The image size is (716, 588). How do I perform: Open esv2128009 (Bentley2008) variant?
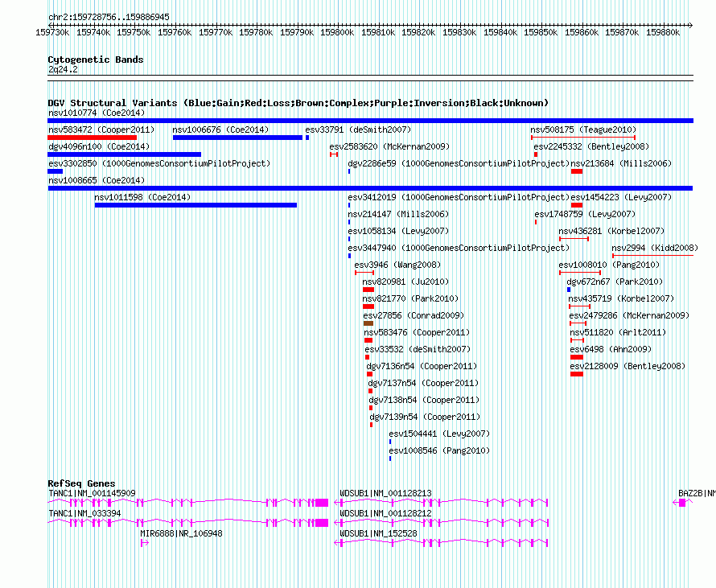pyautogui.click(x=628, y=366)
